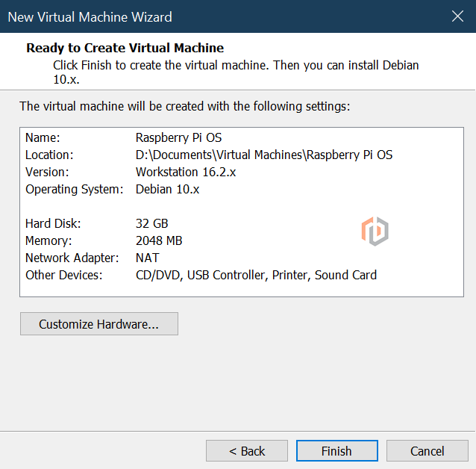Close the wizard with the X icon
This screenshot has width=476, height=469.
coord(457,16)
